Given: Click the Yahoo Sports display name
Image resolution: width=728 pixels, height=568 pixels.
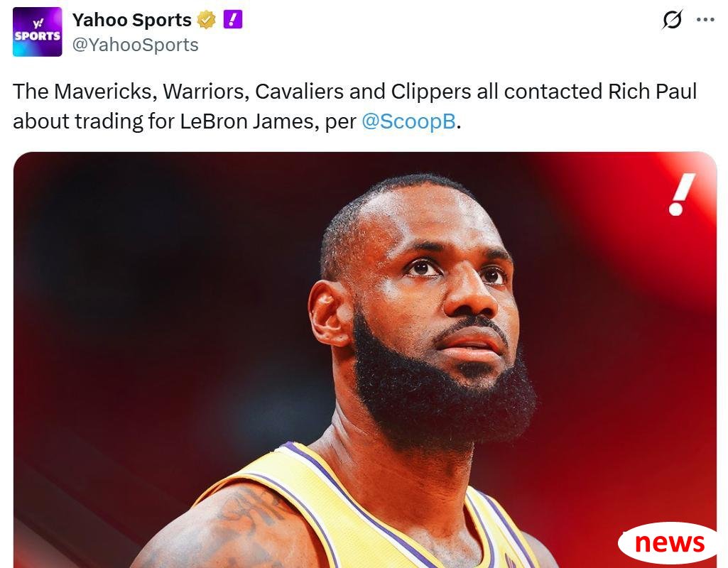Looking at the screenshot, I should pyautogui.click(x=132, y=20).
